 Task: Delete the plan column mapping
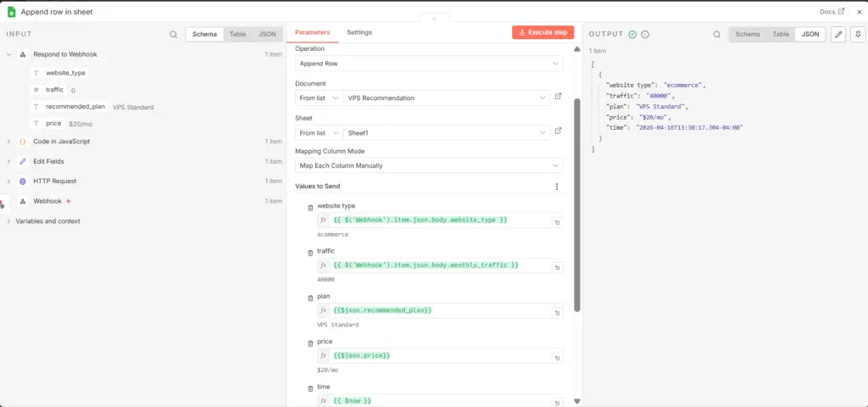click(x=310, y=298)
